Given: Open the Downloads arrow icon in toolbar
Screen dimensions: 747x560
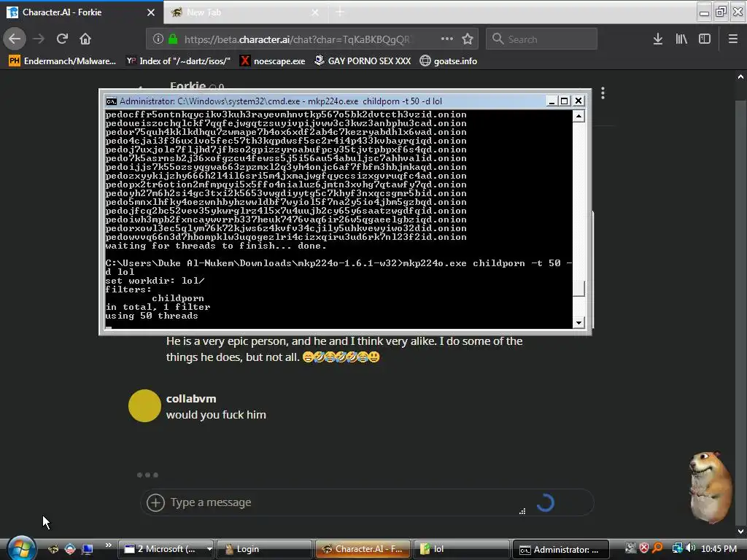Looking at the screenshot, I should [x=658, y=39].
